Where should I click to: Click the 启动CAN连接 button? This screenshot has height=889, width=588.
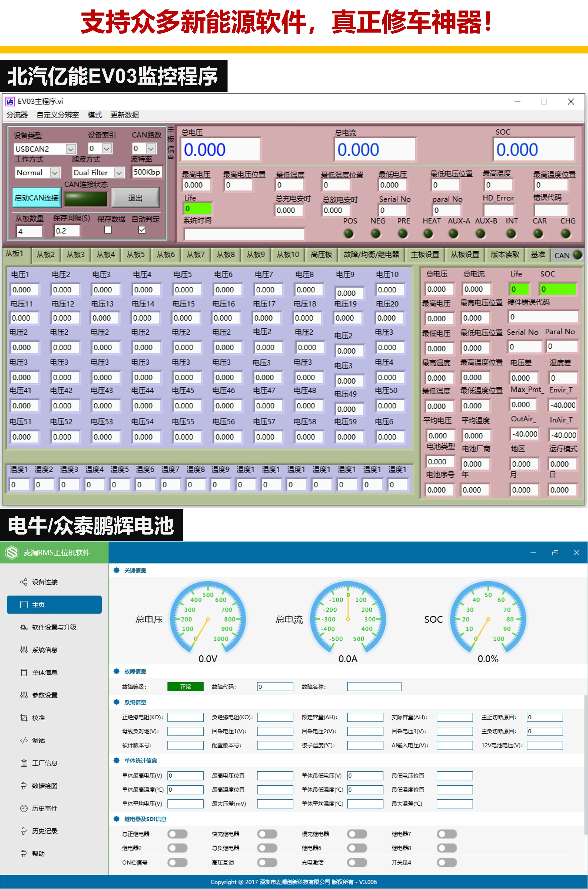pos(36,198)
